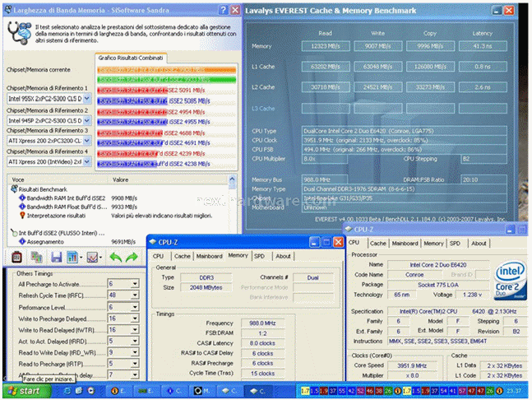Switch to the first 'E.' taskbar button with orange icon
This screenshot has width=532, height=400.
pyautogui.click(x=118, y=391)
